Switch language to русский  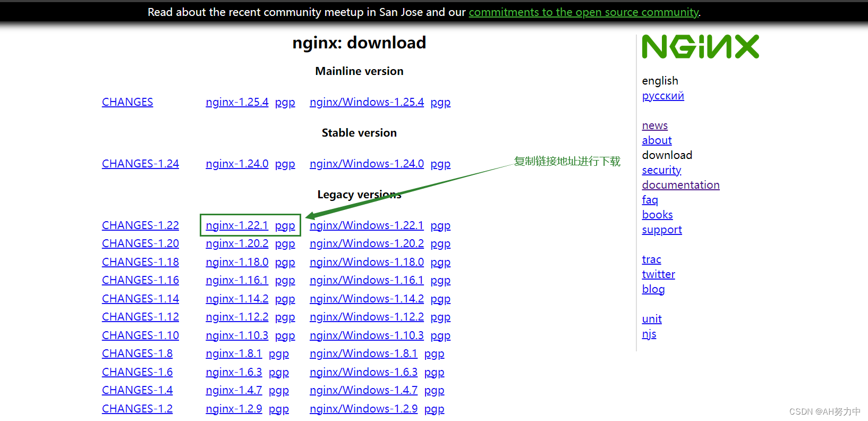tap(663, 96)
